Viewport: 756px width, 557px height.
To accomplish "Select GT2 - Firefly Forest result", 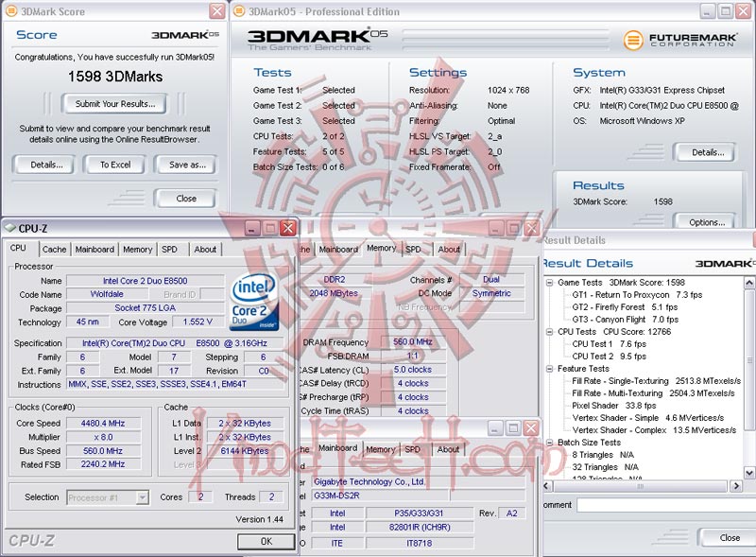I will point(625,307).
